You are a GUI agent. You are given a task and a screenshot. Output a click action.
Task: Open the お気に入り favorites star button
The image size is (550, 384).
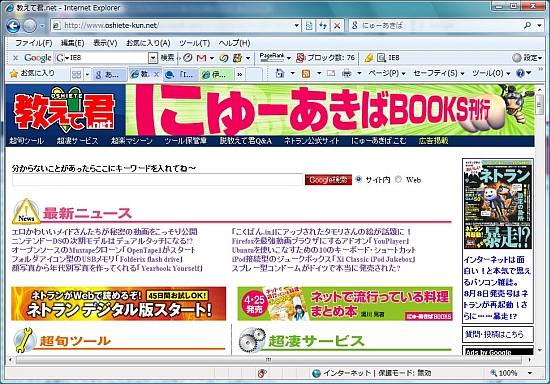pos(32,73)
